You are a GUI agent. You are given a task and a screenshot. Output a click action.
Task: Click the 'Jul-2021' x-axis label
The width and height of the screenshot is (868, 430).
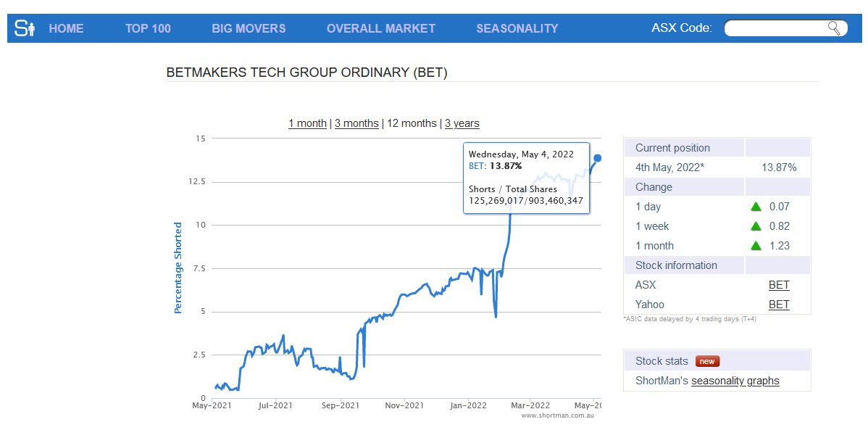275,406
